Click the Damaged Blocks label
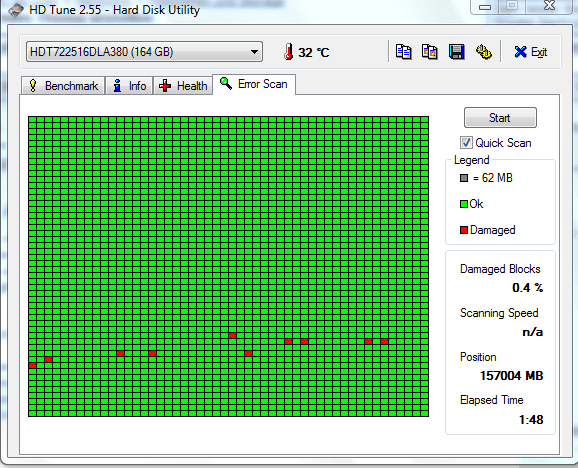 point(500,269)
